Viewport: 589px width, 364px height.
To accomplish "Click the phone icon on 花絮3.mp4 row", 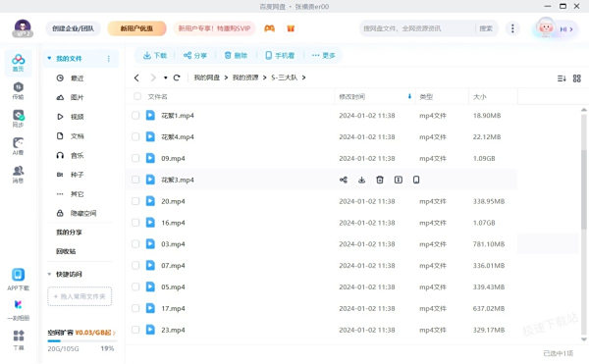I will pos(416,180).
